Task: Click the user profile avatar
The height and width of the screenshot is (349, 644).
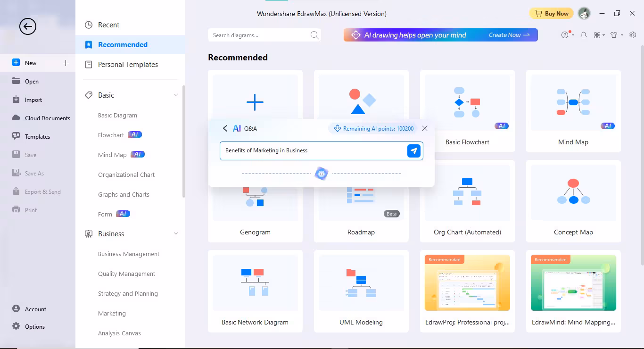Action: pos(584,13)
